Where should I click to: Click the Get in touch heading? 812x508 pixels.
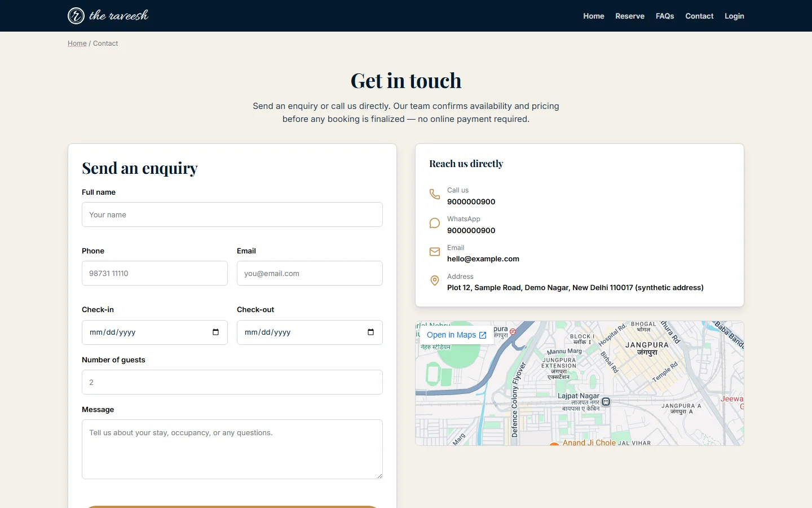tap(406, 81)
